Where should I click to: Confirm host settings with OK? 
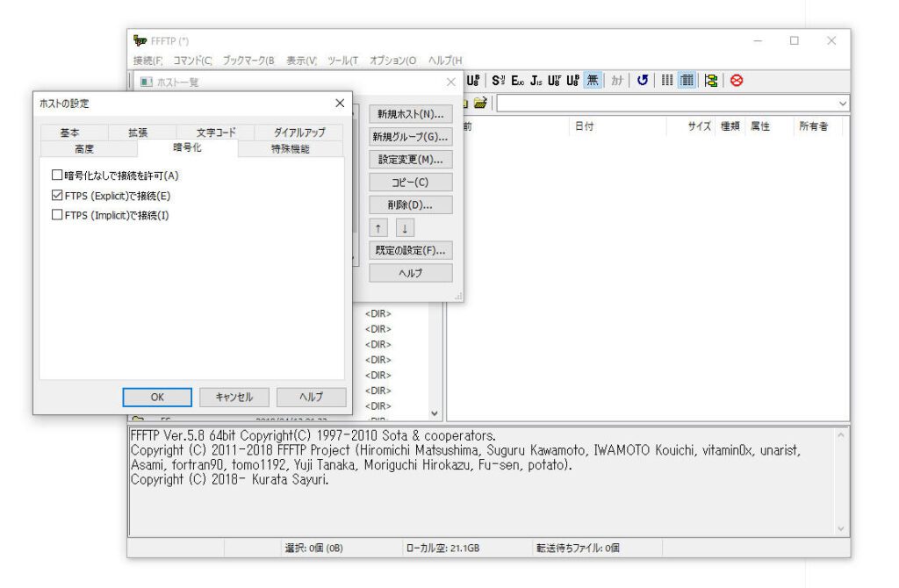(x=157, y=398)
